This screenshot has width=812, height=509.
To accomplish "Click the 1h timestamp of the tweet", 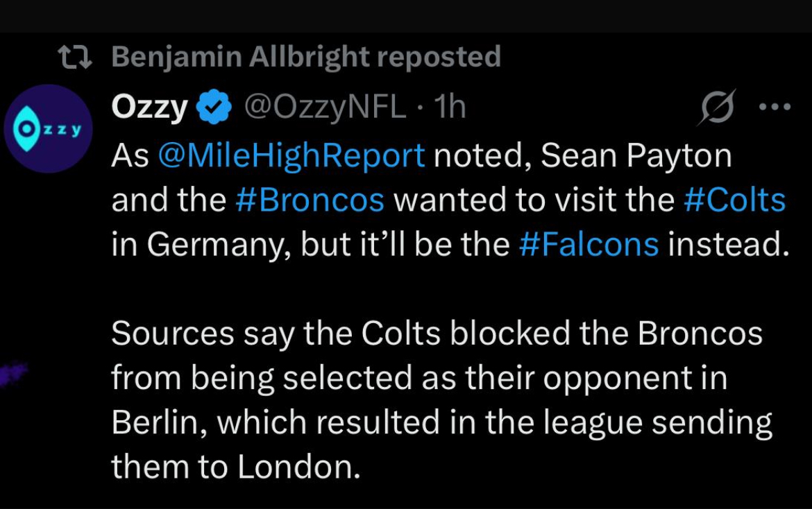I will pos(448,108).
